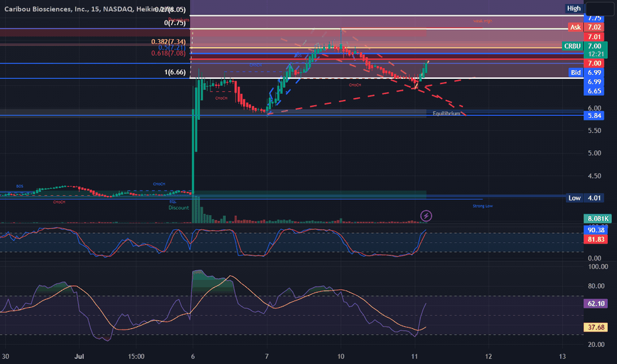
Task: Click date 10 on the time axis
Action: 340,356
